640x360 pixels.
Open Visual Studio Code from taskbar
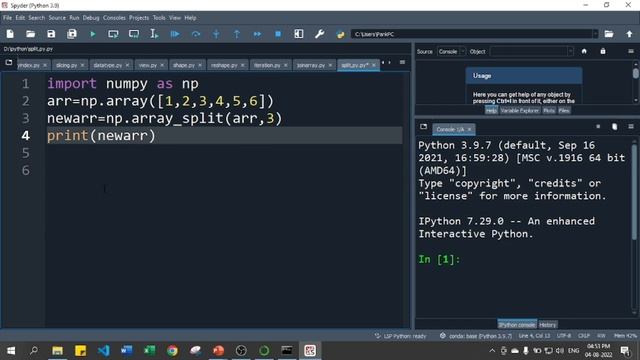(104, 351)
